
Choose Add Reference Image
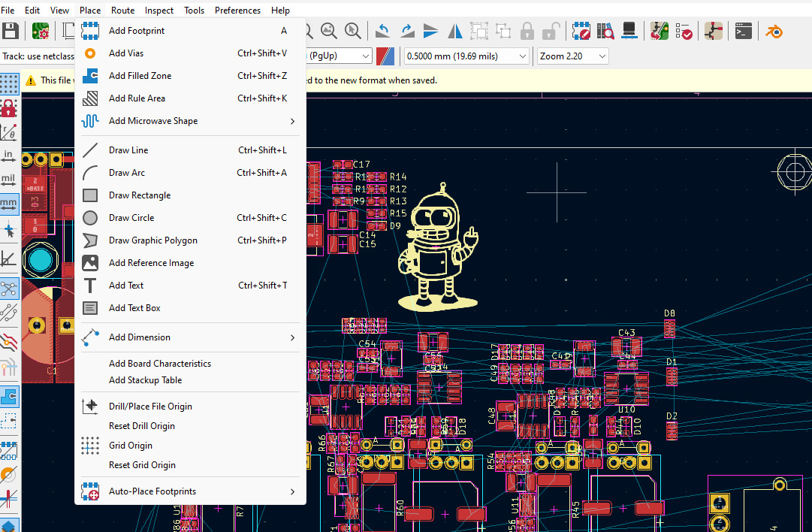pyautogui.click(x=190, y=263)
